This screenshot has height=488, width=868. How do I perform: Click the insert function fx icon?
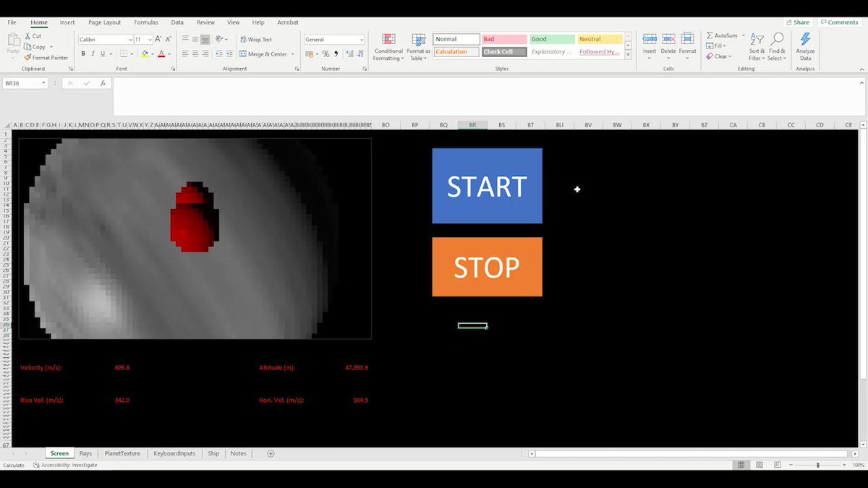point(103,84)
